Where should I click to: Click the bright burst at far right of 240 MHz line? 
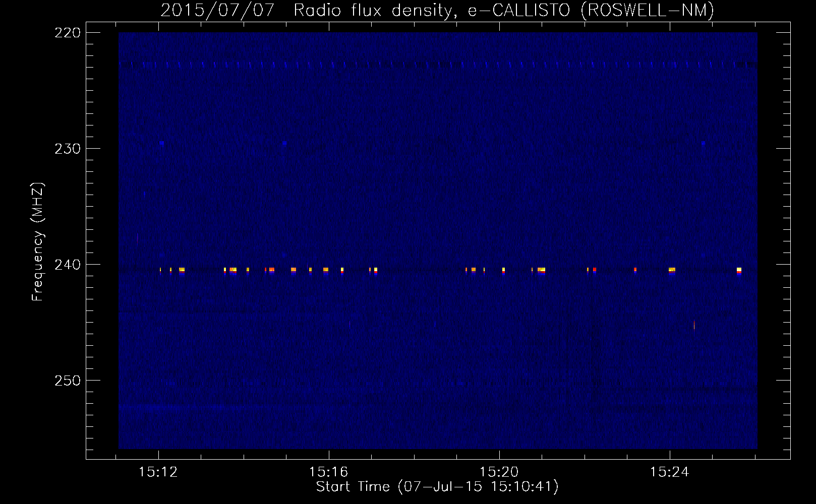click(739, 270)
